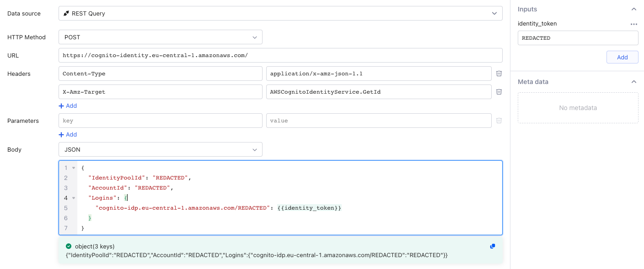Viewport: 644px width, 269px height.
Task: Fold the Logins object on line 4
Action: tap(73, 198)
